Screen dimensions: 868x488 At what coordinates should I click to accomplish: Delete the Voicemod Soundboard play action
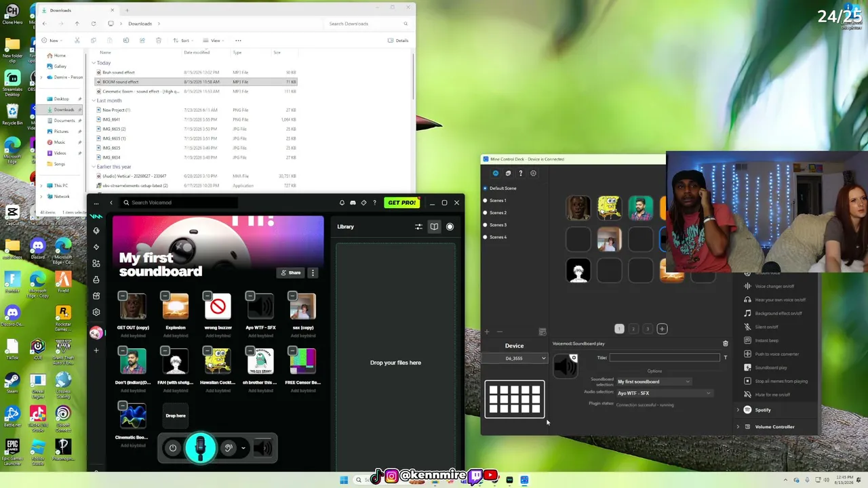[x=725, y=344]
